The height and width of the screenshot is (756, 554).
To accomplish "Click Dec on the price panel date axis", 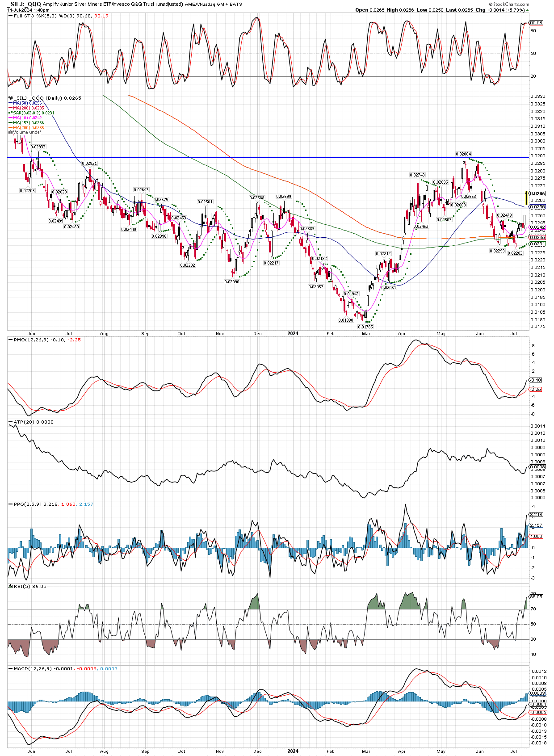I will [x=257, y=334].
